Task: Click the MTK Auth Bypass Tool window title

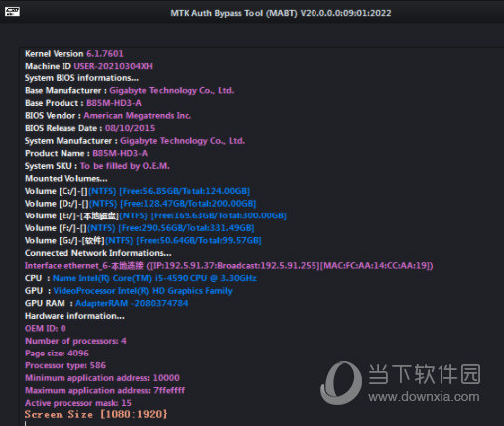Action: (281, 13)
